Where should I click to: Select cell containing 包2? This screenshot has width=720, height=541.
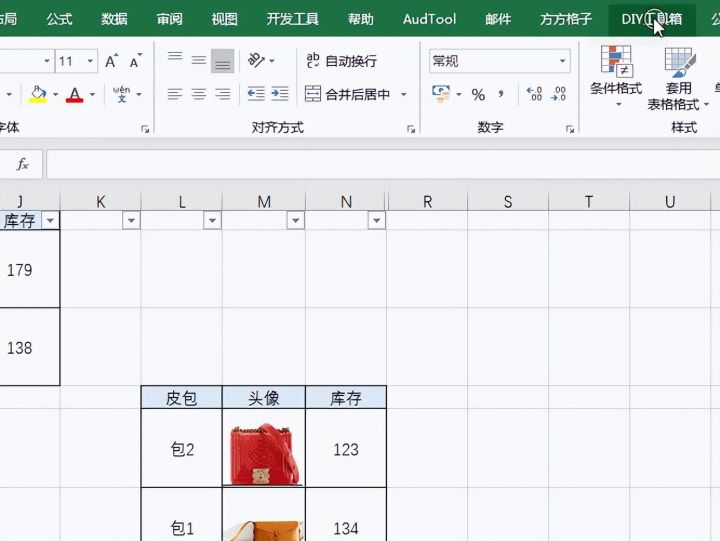click(182, 449)
